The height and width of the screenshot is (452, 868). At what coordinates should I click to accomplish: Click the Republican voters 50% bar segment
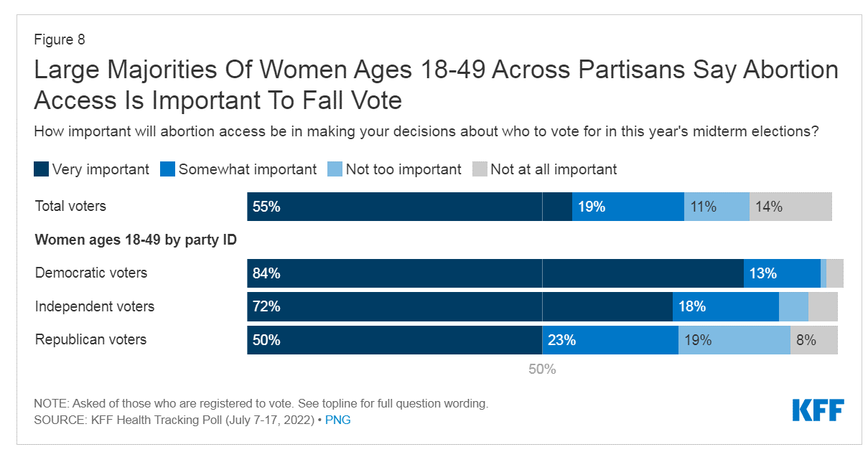395,340
